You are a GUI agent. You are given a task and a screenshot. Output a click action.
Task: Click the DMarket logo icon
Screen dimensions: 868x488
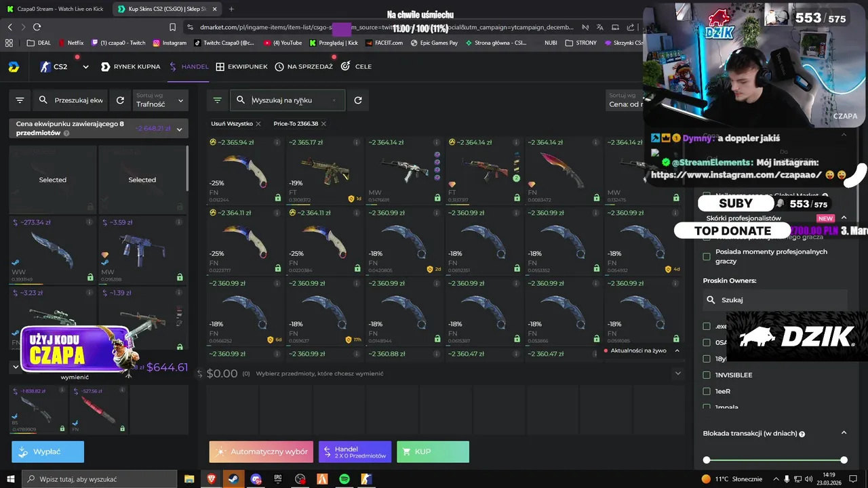coord(14,67)
